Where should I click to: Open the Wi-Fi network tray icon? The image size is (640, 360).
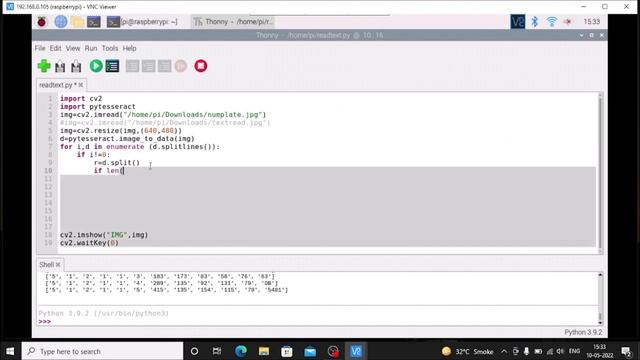551,22
